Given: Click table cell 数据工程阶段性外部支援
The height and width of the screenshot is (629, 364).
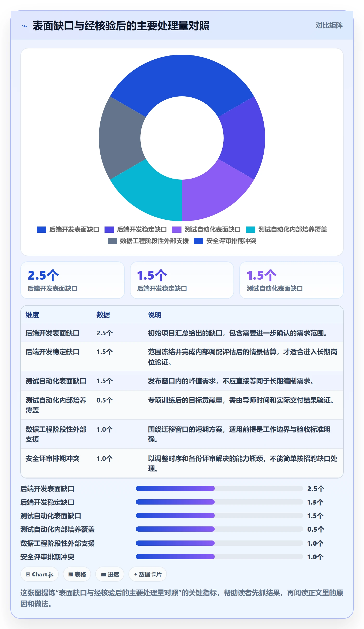Looking at the screenshot, I should (x=56, y=434).
